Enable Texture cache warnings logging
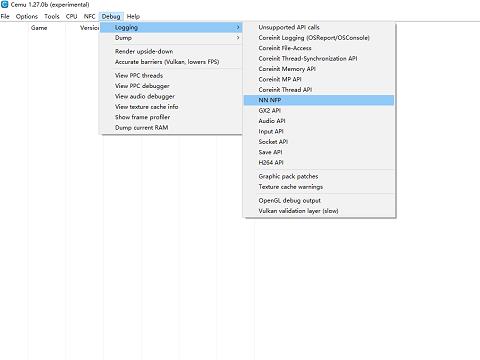 pos(319,187)
